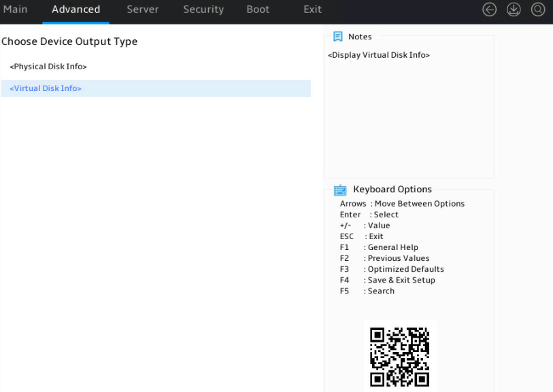The height and width of the screenshot is (392, 553).
Task: Click the F1 General Help line
Action: coord(379,247)
